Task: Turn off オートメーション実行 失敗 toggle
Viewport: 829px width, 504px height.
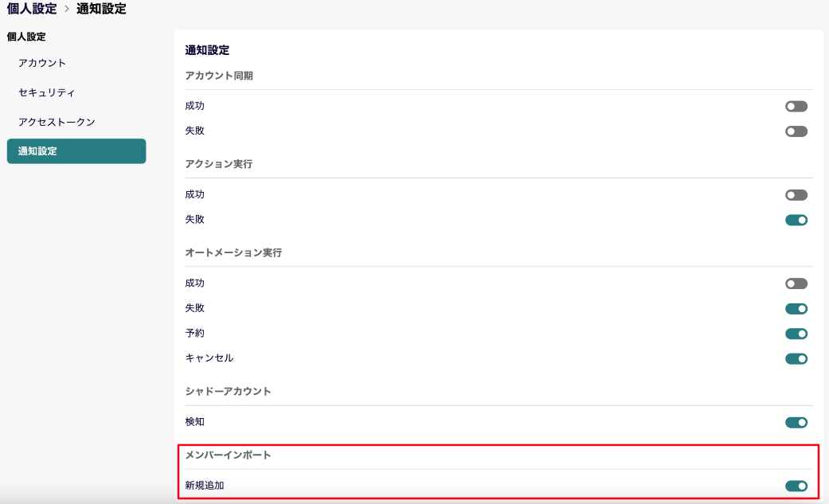Action: click(796, 309)
